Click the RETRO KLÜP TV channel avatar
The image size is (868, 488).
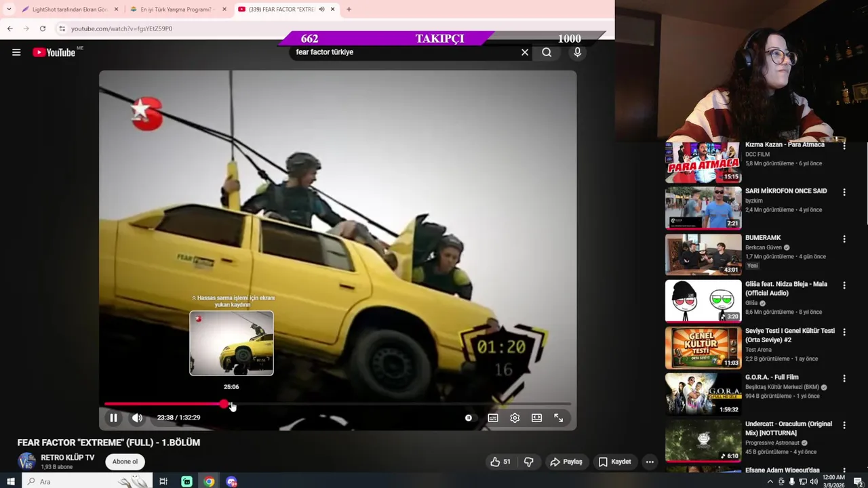tap(26, 462)
